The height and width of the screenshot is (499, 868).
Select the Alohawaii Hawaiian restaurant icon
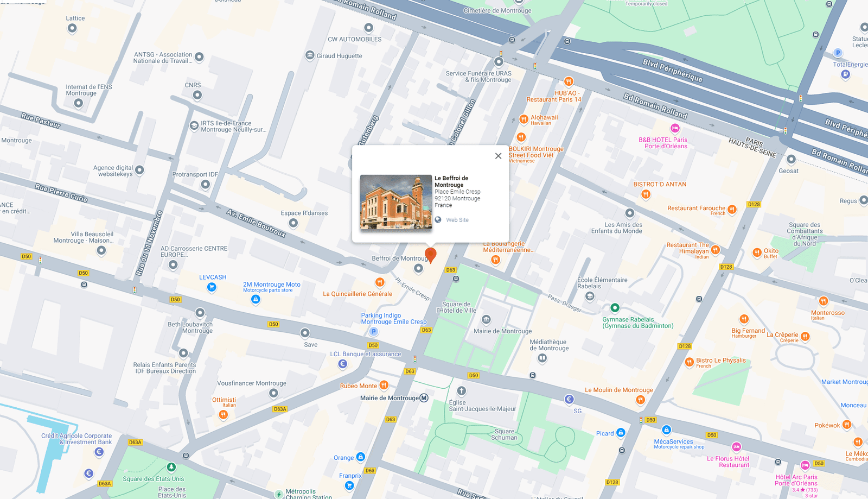click(x=524, y=119)
